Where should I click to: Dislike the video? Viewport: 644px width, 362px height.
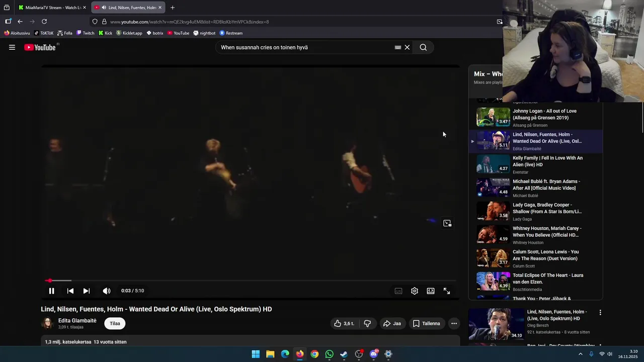(x=367, y=323)
